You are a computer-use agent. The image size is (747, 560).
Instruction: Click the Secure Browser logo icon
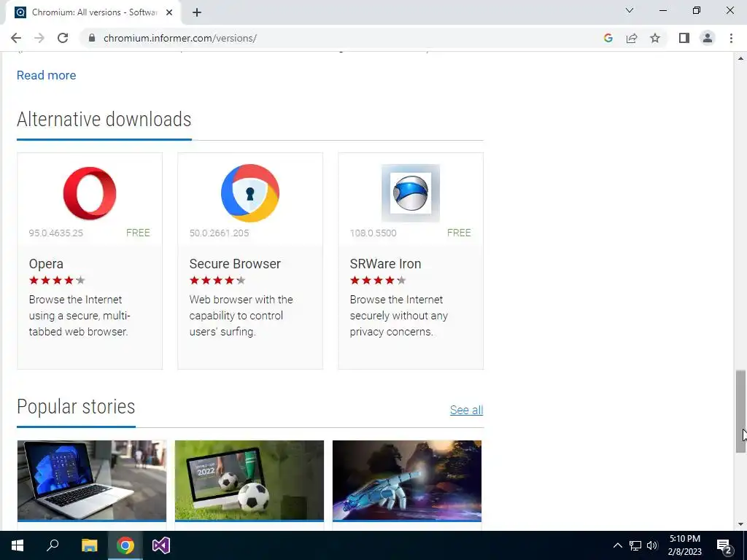250,192
